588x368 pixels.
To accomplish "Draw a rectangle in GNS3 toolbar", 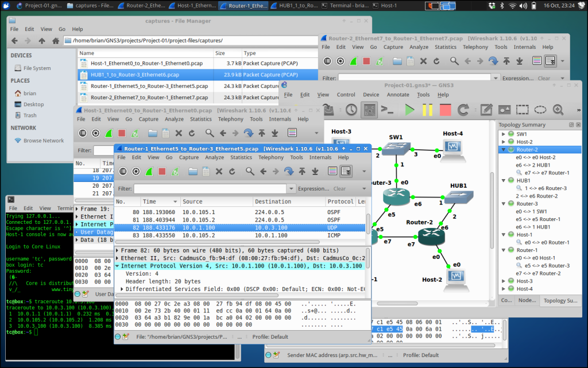I will 522,110.
